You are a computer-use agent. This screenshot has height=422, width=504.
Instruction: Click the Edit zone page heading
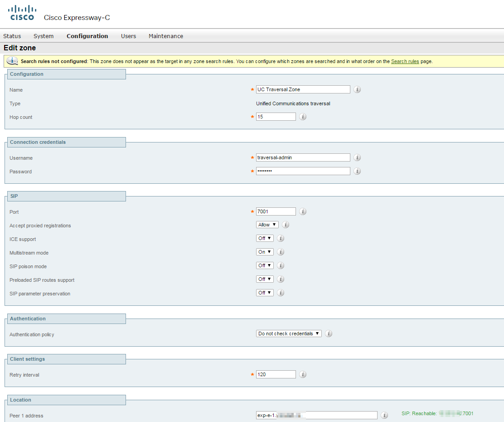click(19, 48)
